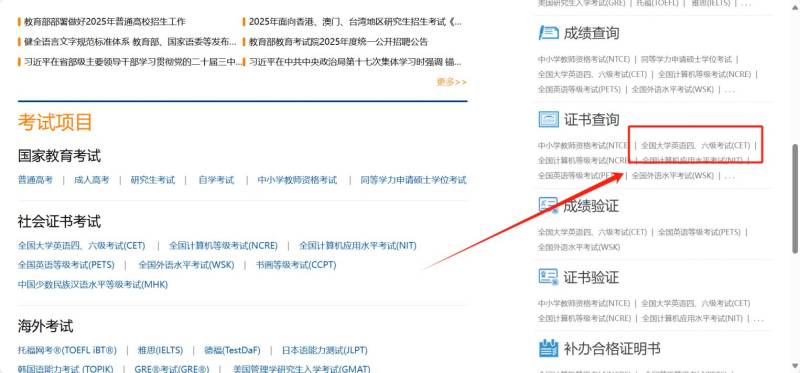This screenshot has height=373, width=800.
Task: Click the 证书验证 section icon
Action: pyautogui.click(x=549, y=277)
